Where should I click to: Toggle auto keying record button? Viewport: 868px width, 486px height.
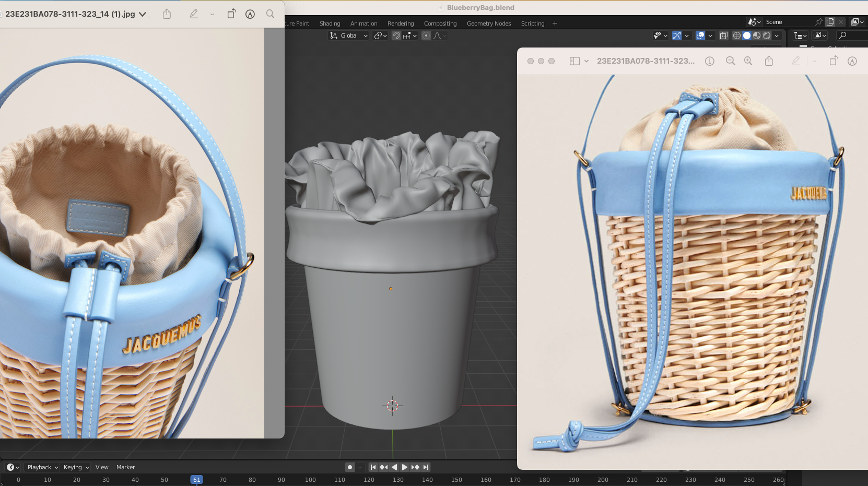[350, 467]
